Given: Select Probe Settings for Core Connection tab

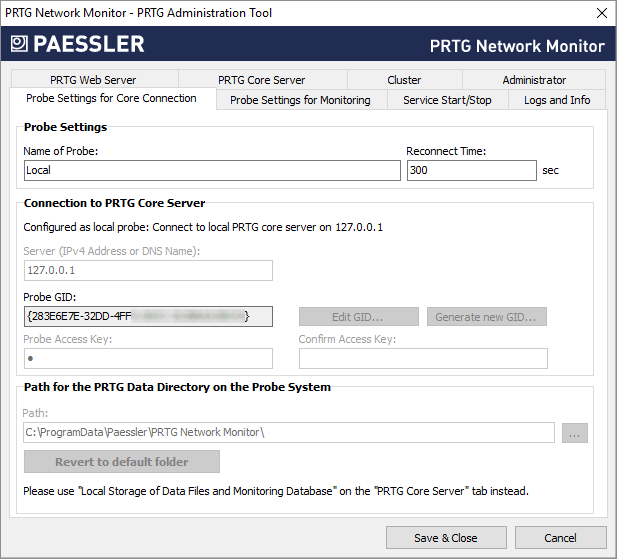Looking at the screenshot, I should point(111,99).
